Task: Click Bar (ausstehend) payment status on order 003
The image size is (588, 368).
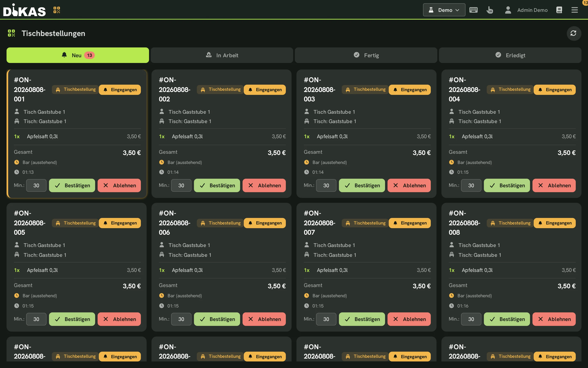Action: [x=330, y=162]
